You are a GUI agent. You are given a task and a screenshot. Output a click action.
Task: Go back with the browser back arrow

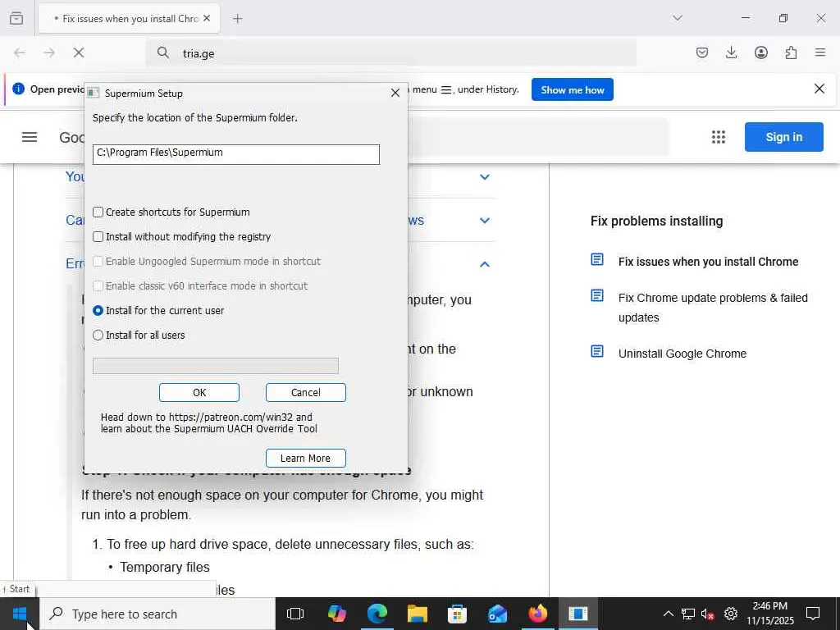20,52
